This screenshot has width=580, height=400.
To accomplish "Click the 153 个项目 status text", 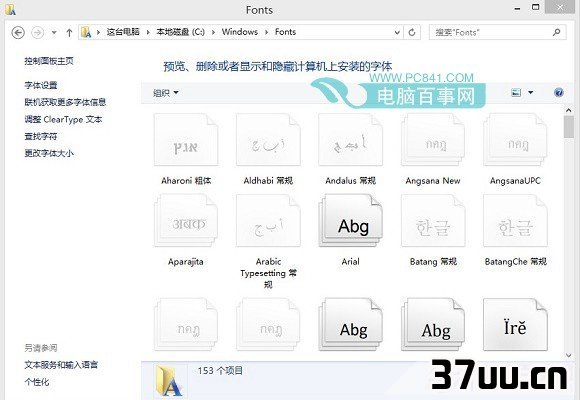I will point(220,370).
